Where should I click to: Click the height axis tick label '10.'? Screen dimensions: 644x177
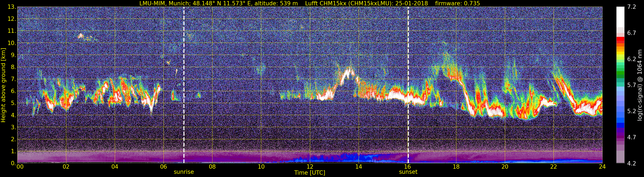tap(12, 43)
